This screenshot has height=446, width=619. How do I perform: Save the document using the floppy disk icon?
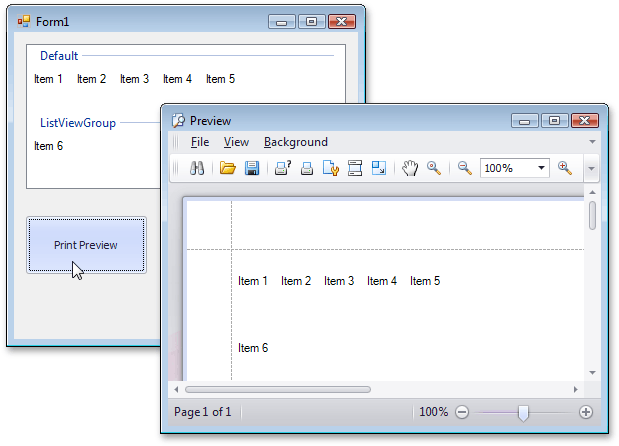(x=251, y=168)
